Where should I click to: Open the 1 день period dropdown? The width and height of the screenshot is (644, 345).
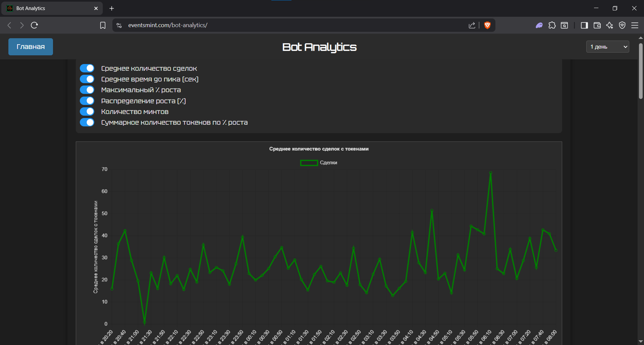(607, 47)
